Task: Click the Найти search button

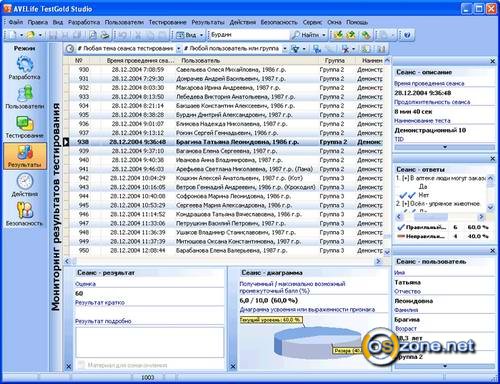Action: pyautogui.click(x=305, y=35)
